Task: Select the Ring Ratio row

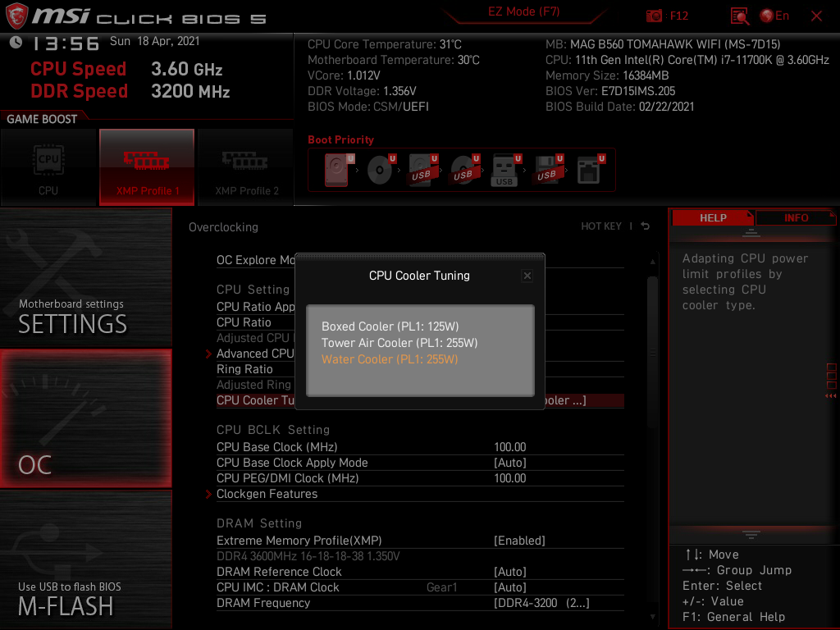Action: (x=256, y=369)
